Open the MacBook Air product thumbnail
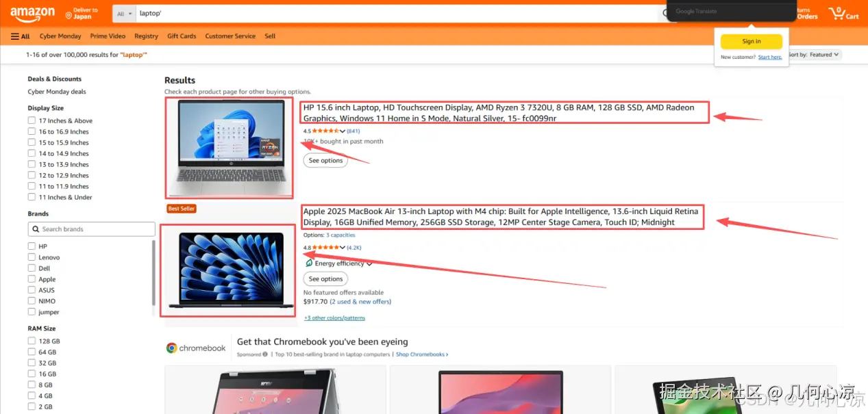 point(230,270)
